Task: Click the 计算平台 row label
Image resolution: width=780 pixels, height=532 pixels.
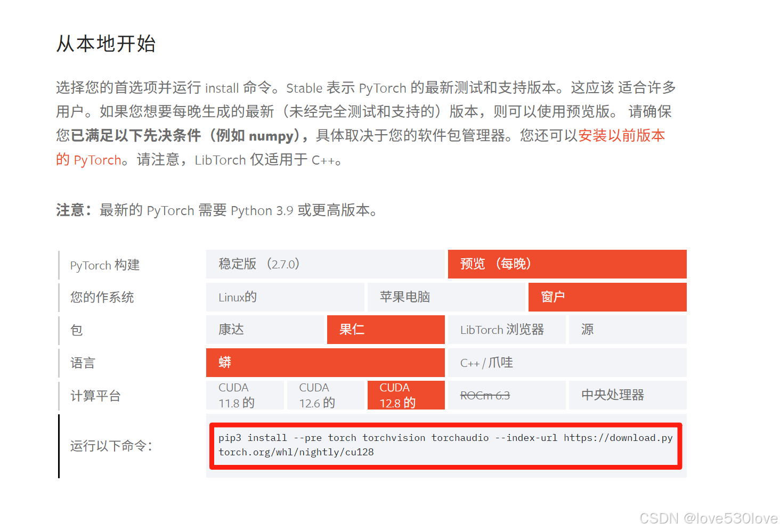Action: click(95, 396)
